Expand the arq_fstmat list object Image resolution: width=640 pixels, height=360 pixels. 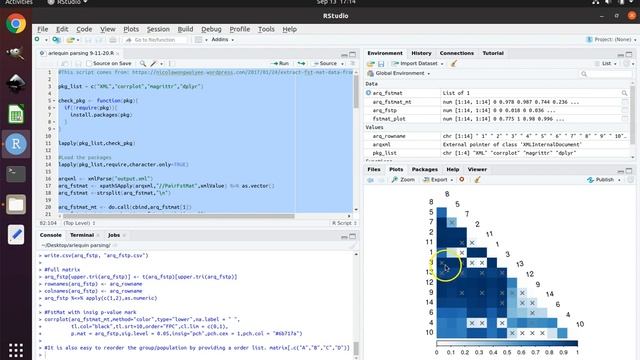(369, 93)
